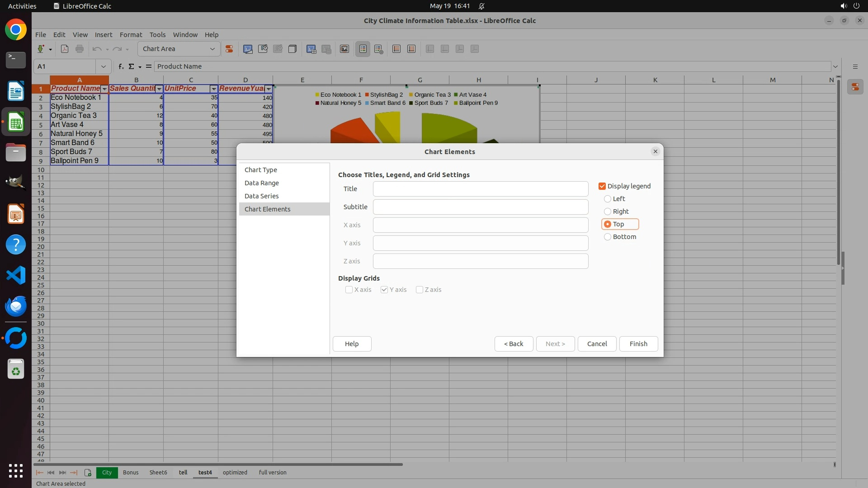Open the sidebar properties deck icon
Image resolution: width=868 pixels, height=488 pixels.
(855, 87)
